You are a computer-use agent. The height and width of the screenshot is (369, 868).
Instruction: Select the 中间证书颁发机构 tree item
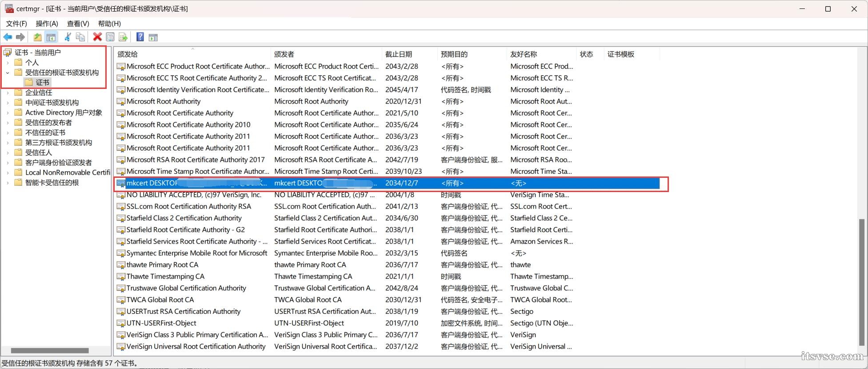pyautogui.click(x=52, y=103)
